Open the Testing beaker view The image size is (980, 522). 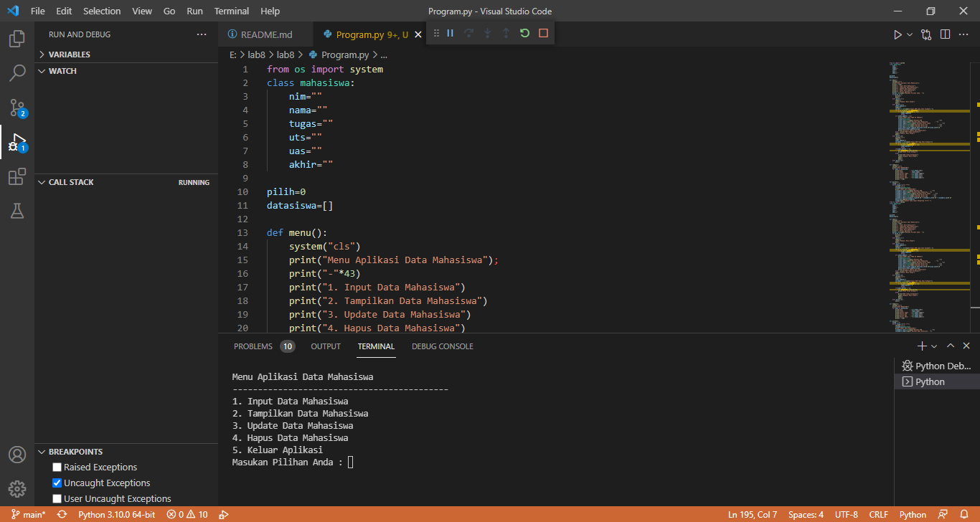(x=17, y=210)
